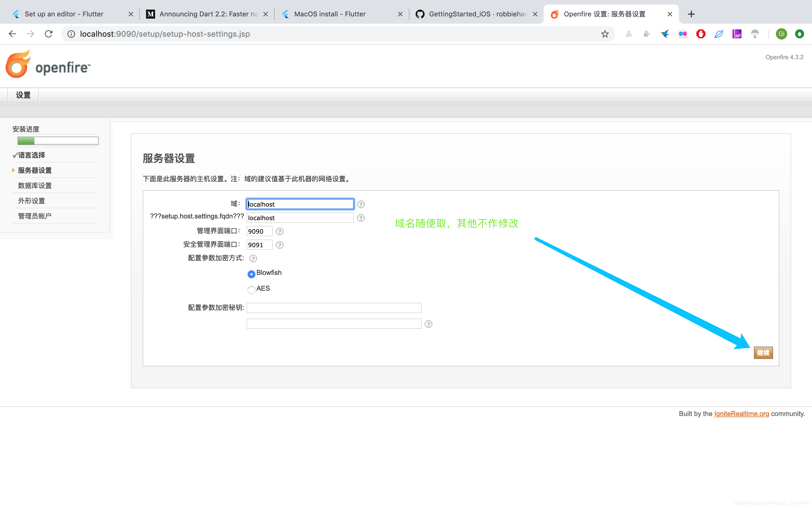Screen dimensions: 812x508
Task: Click the green update arrow icon
Action: [x=800, y=34]
